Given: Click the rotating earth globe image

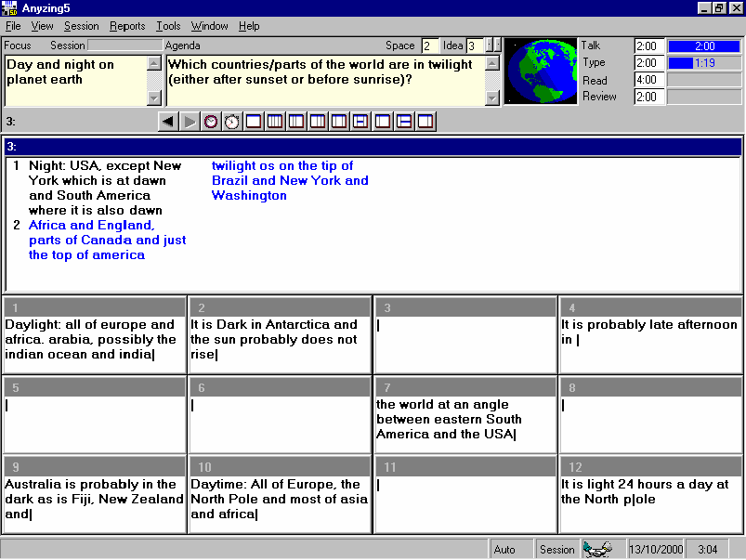Looking at the screenshot, I should 541,72.
